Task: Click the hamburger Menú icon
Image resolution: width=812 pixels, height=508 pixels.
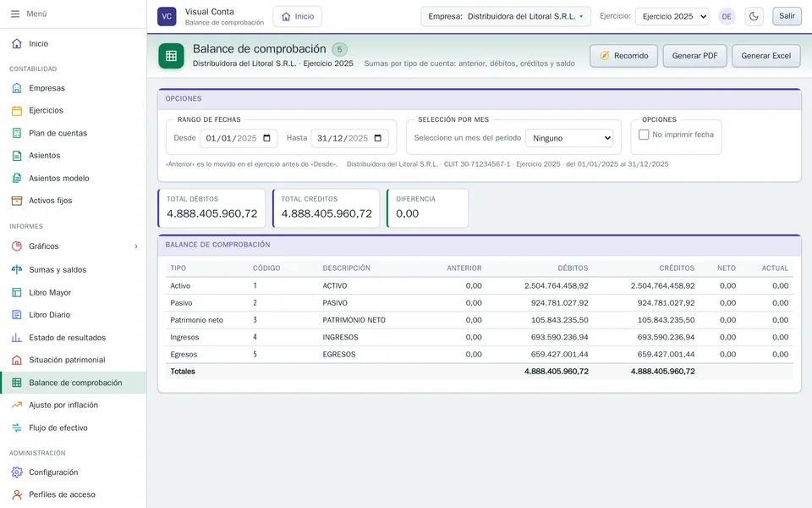Action: [15, 14]
